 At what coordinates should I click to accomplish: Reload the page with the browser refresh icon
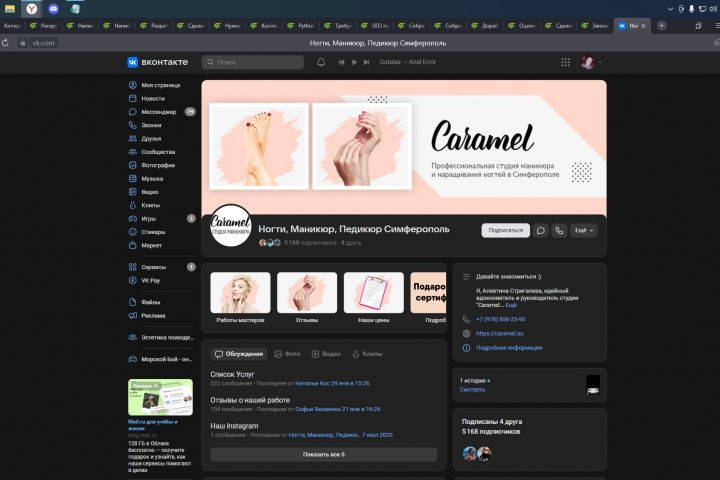point(6,43)
